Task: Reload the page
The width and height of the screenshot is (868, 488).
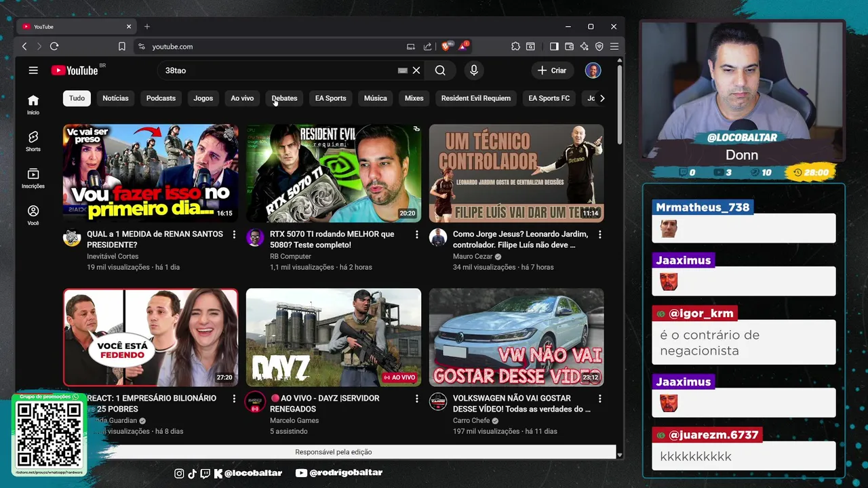Action: click(54, 46)
